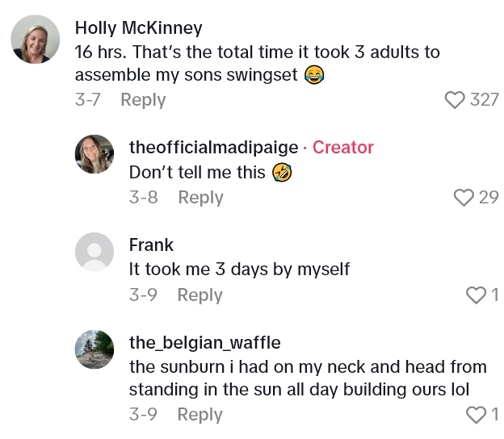Screen dimensions: 504x439
Task: Click Frank's default gray avatar
Action: 94,252
